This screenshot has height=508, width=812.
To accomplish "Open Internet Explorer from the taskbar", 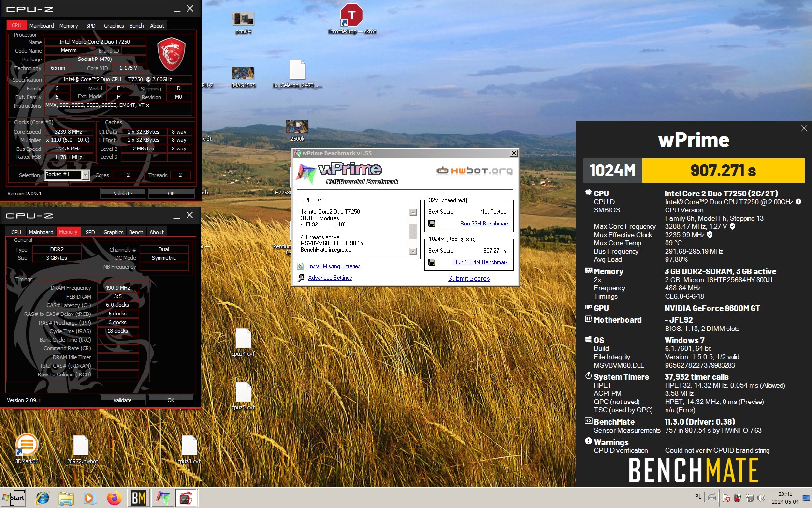I will pyautogui.click(x=43, y=498).
